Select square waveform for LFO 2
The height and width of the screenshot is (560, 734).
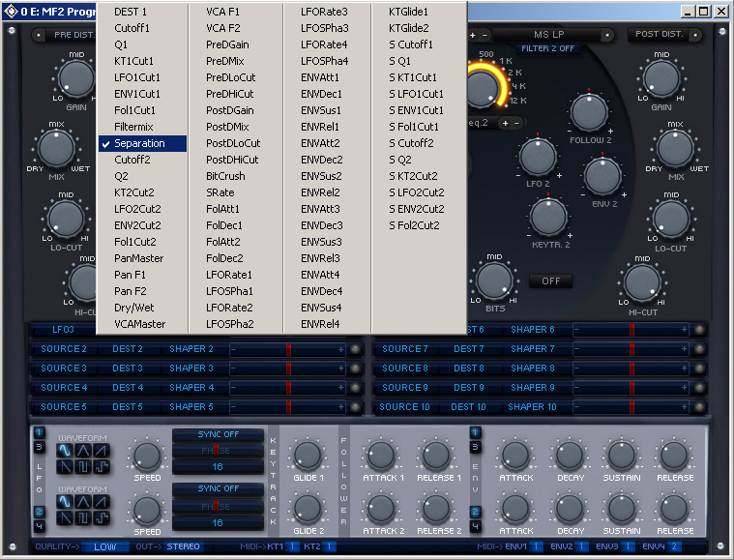(x=83, y=517)
